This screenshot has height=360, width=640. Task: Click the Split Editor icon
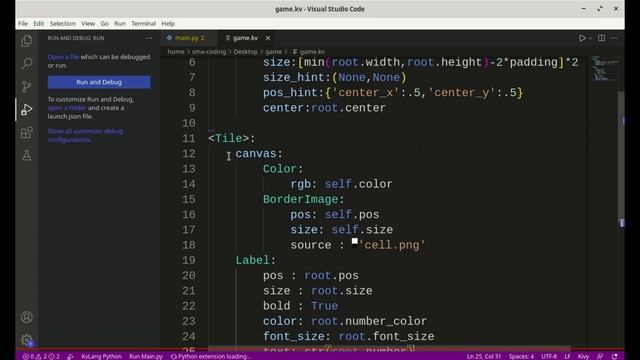point(601,38)
